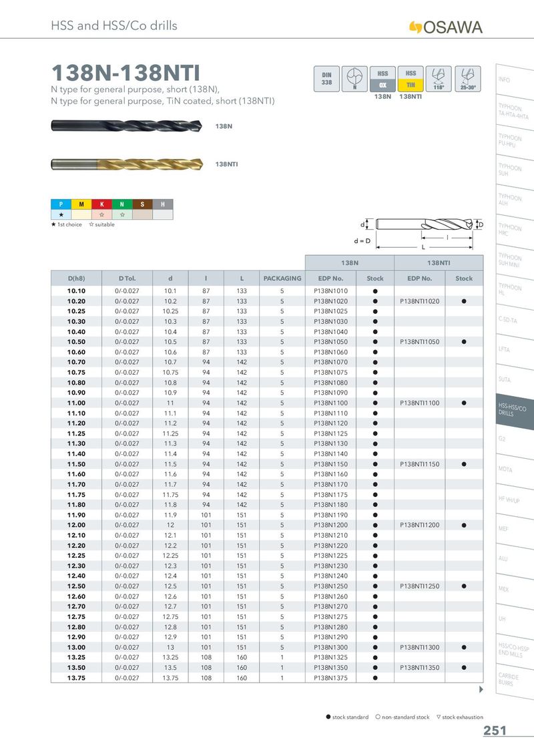Click EDP number P138NTI1350

419,668
